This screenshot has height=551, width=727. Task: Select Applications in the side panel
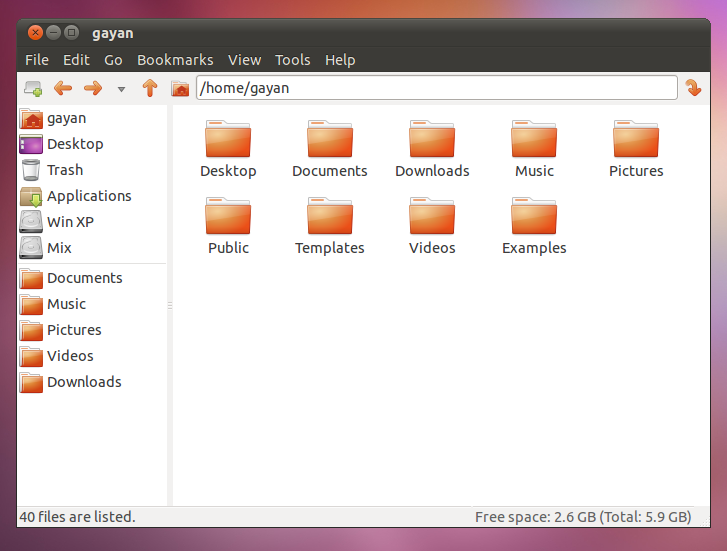(88, 196)
